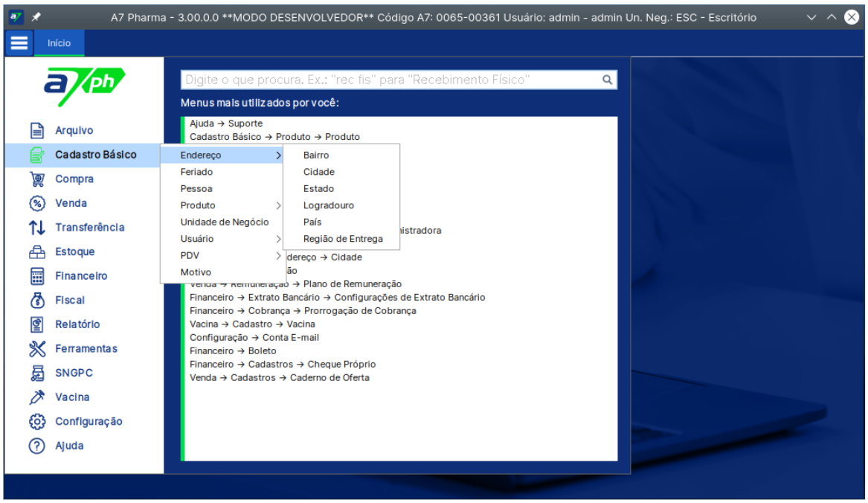Viewport: 868px width, 503px height.
Task: Open Prorrogação de Cobrança shortcut
Action: click(x=303, y=311)
